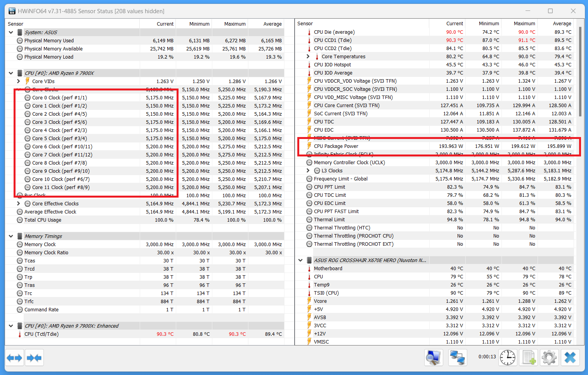Image resolution: width=588 pixels, height=375 pixels.
Task: Click the left pane Current column header
Action: click(158, 24)
